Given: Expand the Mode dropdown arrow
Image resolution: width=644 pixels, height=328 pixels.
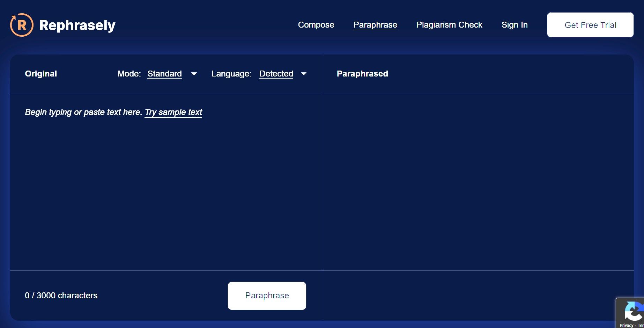Looking at the screenshot, I should pyautogui.click(x=194, y=74).
